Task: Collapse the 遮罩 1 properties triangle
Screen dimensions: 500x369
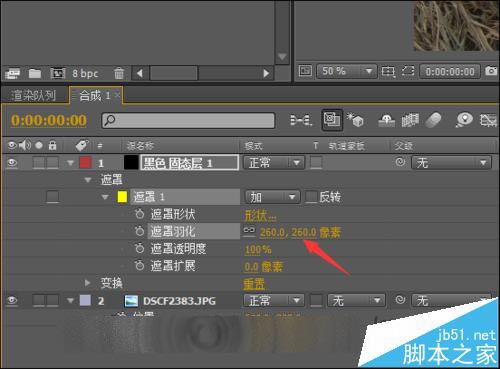Action: coord(105,197)
